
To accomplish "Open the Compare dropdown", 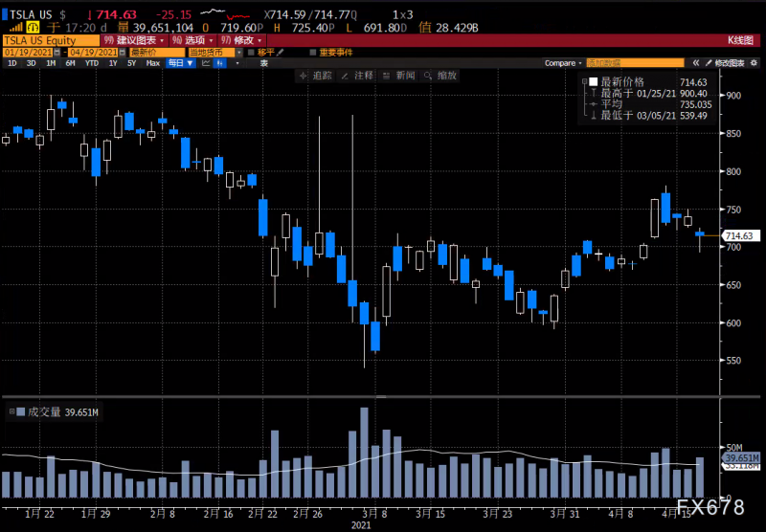I will point(563,63).
